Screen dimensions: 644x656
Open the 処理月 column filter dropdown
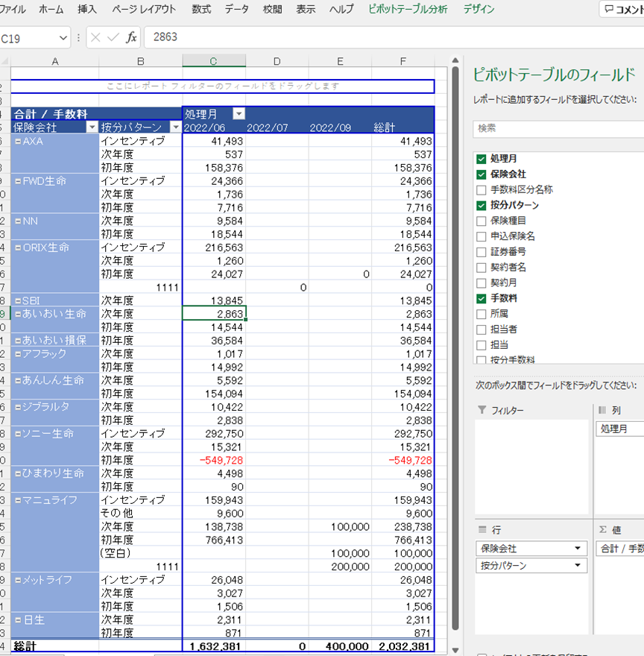239,114
